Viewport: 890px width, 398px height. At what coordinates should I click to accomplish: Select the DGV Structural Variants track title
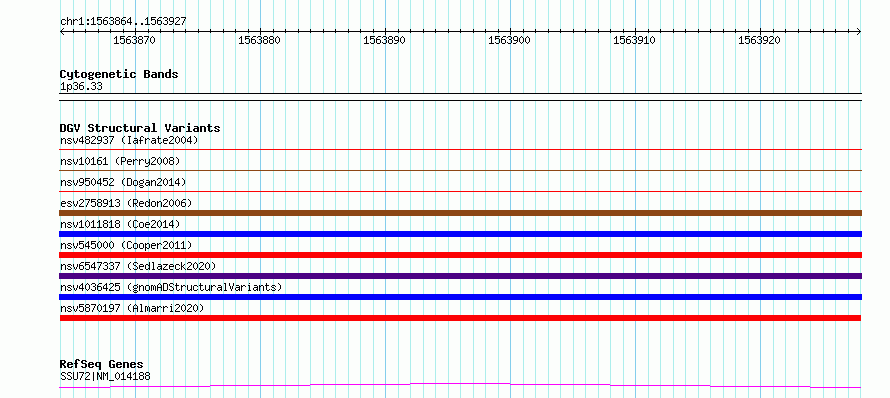point(140,128)
